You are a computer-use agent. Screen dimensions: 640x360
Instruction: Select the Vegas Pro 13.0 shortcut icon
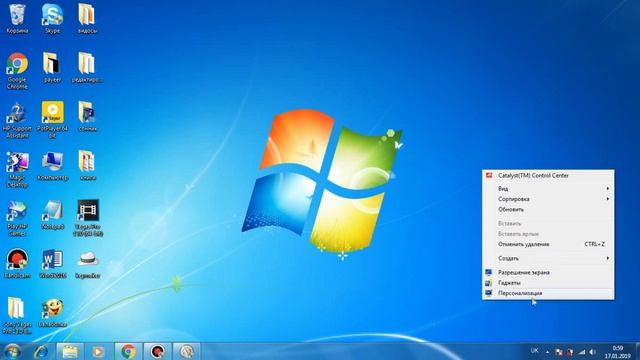point(88,218)
